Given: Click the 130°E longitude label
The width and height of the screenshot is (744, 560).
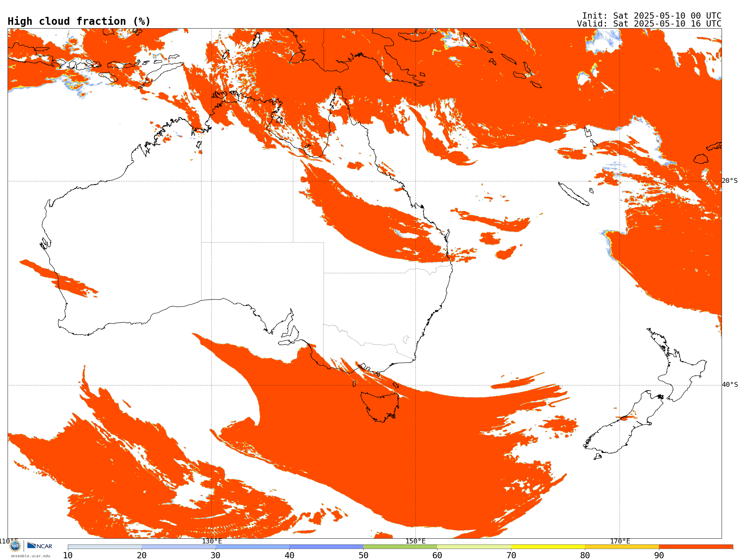Looking at the screenshot, I should tap(212, 541).
